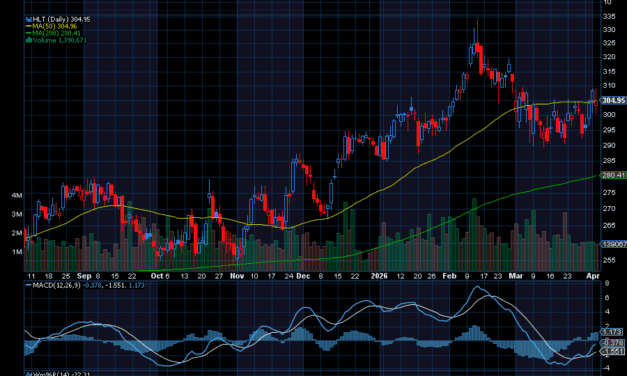627x376 pixels.
Task: Click the -1.551 MACD signal value tag
Action: (x=613, y=351)
